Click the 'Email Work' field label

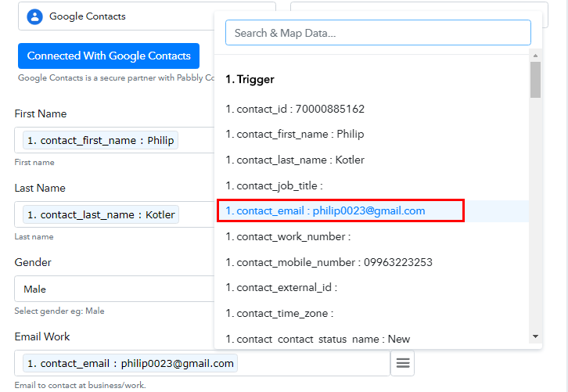42,336
